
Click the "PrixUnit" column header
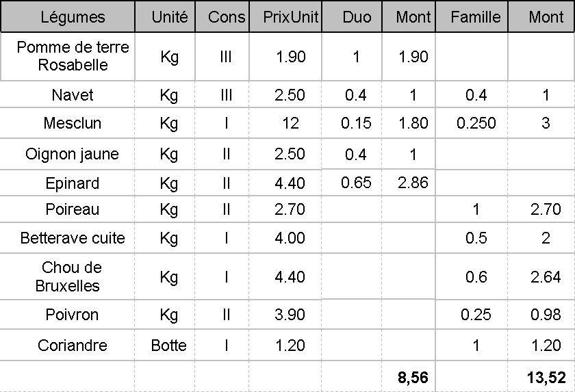tap(291, 17)
